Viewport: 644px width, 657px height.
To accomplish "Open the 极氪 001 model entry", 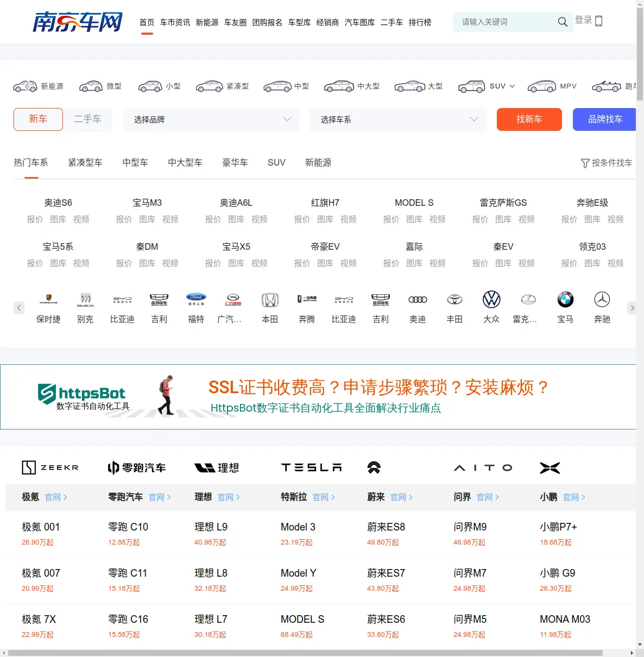I will pyautogui.click(x=41, y=527).
